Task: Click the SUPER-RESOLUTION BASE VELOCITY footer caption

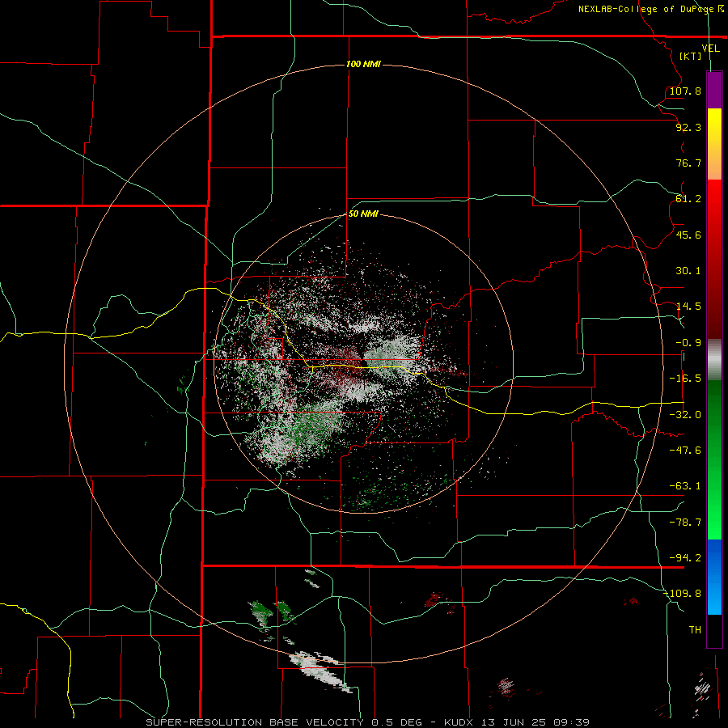Action: [x=367, y=722]
